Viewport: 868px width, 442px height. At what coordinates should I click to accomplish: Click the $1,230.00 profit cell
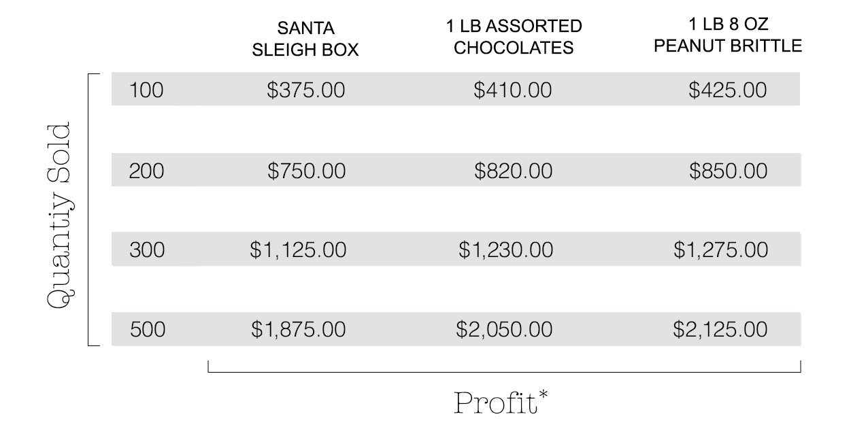pyautogui.click(x=505, y=250)
